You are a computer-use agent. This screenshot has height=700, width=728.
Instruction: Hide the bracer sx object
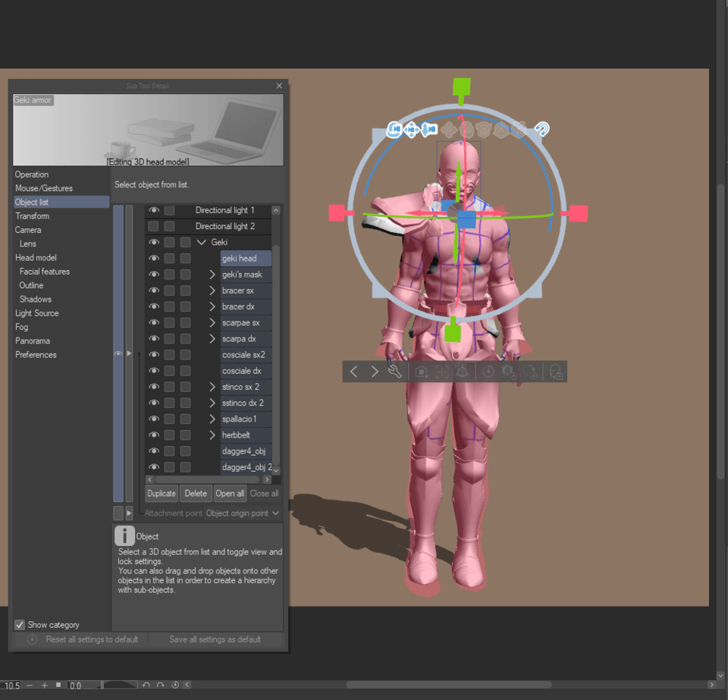(x=154, y=290)
